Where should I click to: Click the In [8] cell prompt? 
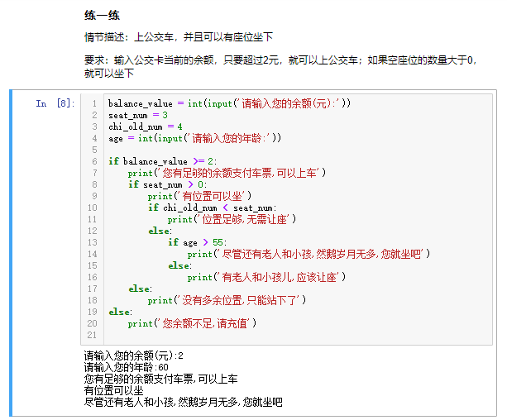click(x=55, y=103)
